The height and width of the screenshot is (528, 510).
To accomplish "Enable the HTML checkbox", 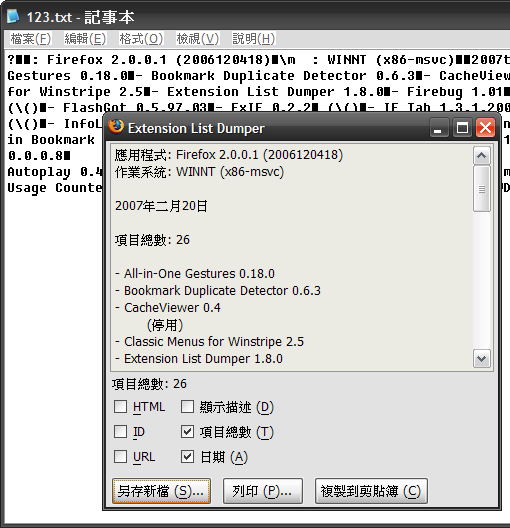I will tap(120, 406).
